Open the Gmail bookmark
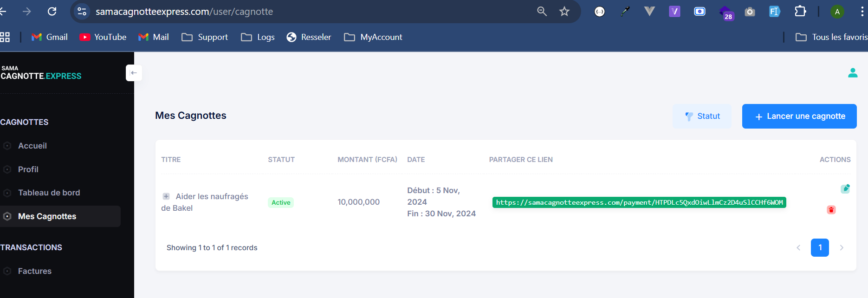 click(x=50, y=37)
